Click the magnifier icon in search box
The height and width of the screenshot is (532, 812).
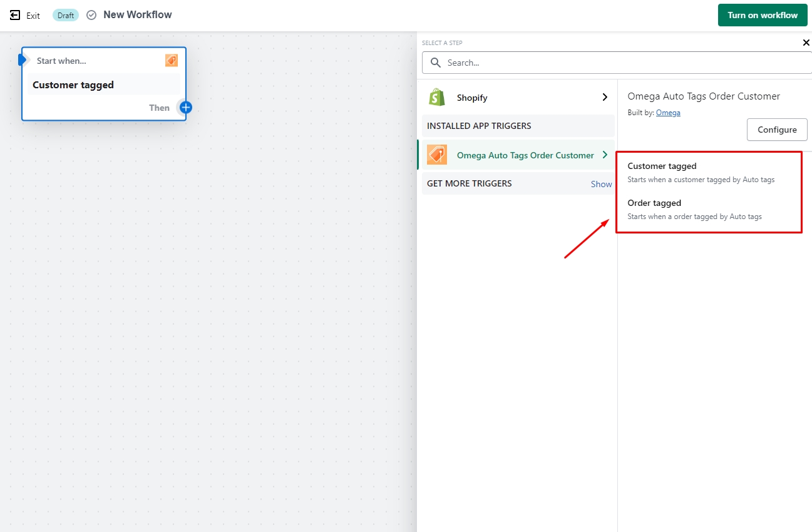tap(436, 63)
